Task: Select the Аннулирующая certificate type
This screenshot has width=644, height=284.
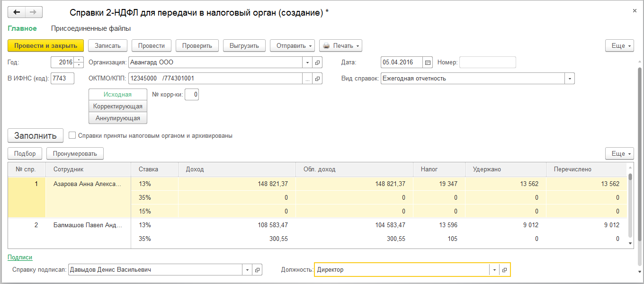Action: pos(118,118)
